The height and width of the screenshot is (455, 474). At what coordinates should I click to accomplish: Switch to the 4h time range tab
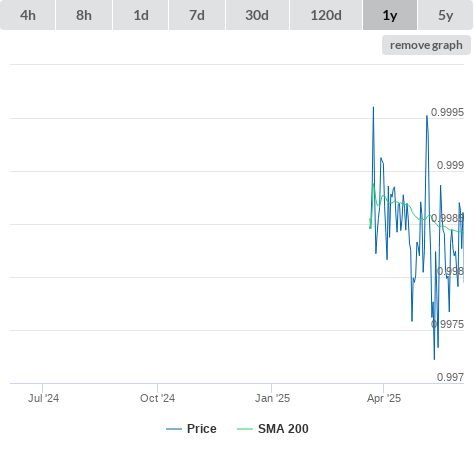point(28,15)
